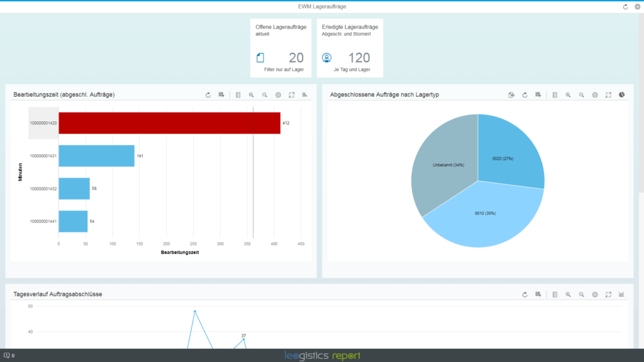Open table filter dropdown in Tagesverlauf toolbar
This screenshot has height=362, width=644.
pyautogui.click(x=538, y=294)
